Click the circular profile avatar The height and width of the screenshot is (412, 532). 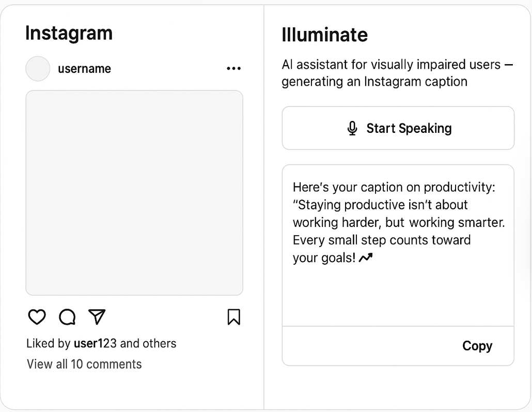coord(38,69)
